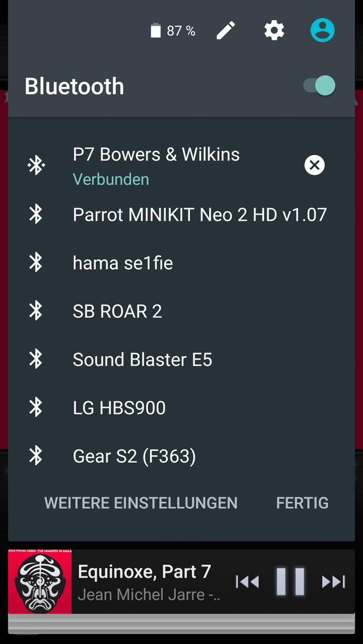Choose the LG HBS900 device

click(181, 408)
